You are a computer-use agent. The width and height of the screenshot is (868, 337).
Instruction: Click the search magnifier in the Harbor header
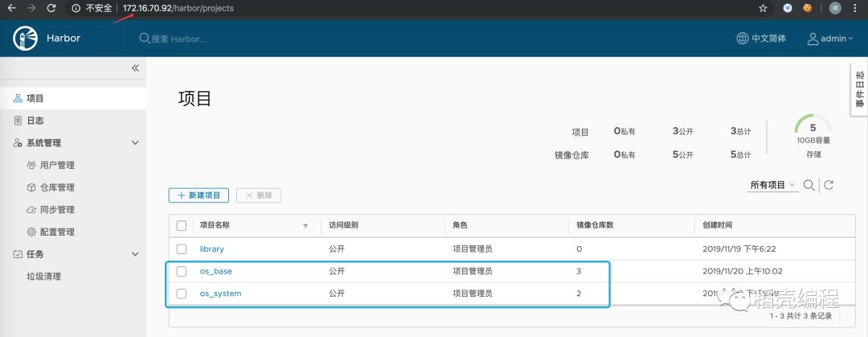pos(144,39)
